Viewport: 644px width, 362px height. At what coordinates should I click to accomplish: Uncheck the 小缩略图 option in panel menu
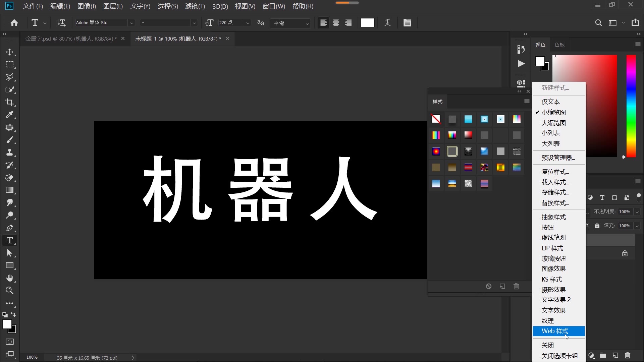pyautogui.click(x=554, y=112)
